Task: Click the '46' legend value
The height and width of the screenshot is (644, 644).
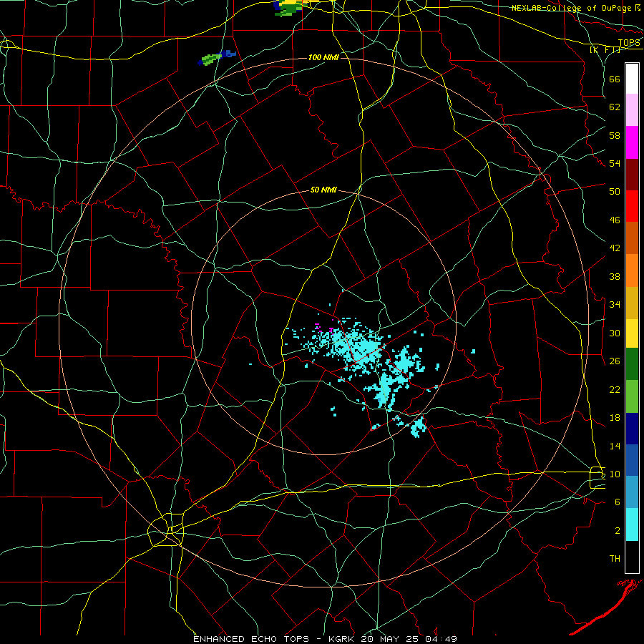Action: pyautogui.click(x=615, y=220)
